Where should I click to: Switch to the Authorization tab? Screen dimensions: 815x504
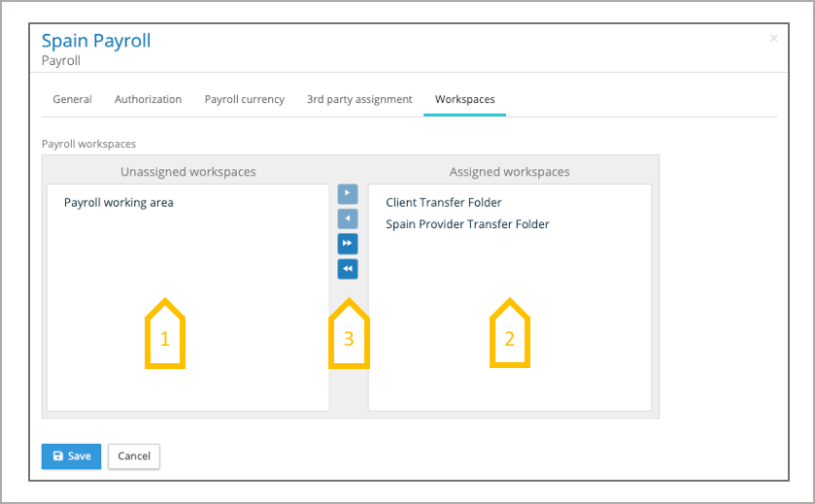point(148,99)
